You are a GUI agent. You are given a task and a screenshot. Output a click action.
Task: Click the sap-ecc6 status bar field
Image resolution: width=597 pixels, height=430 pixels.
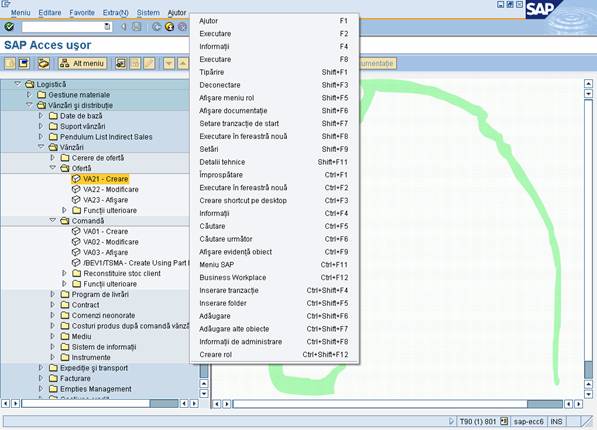point(528,421)
